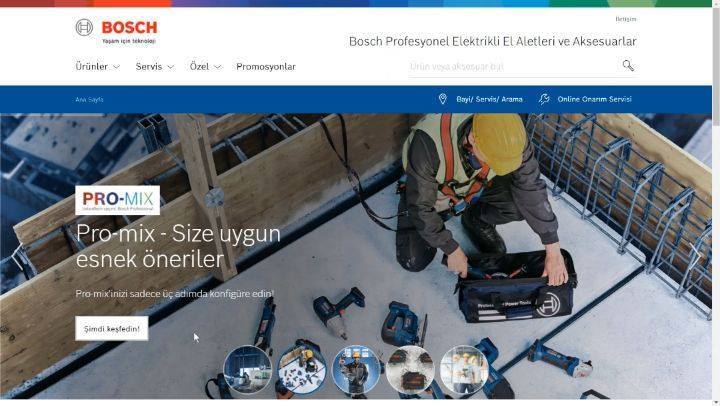Select the second carousel thumbnail with tools
Screen dimensions: 720x406
click(302, 370)
